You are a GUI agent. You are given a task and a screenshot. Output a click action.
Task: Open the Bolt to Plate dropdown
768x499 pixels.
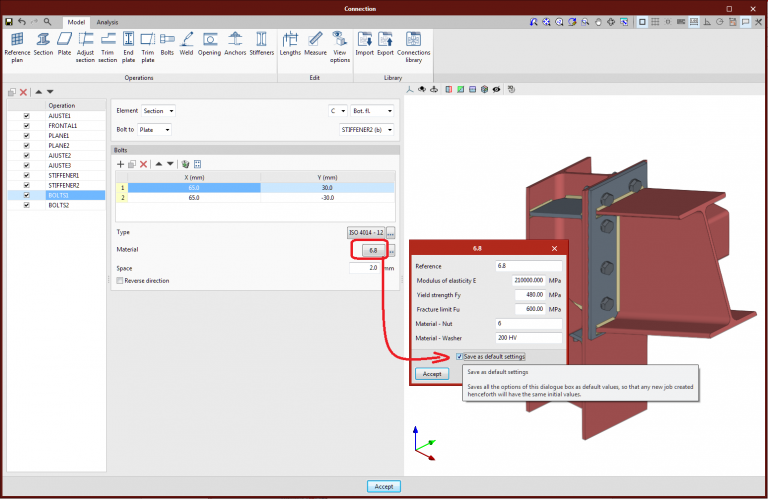point(154,130)
